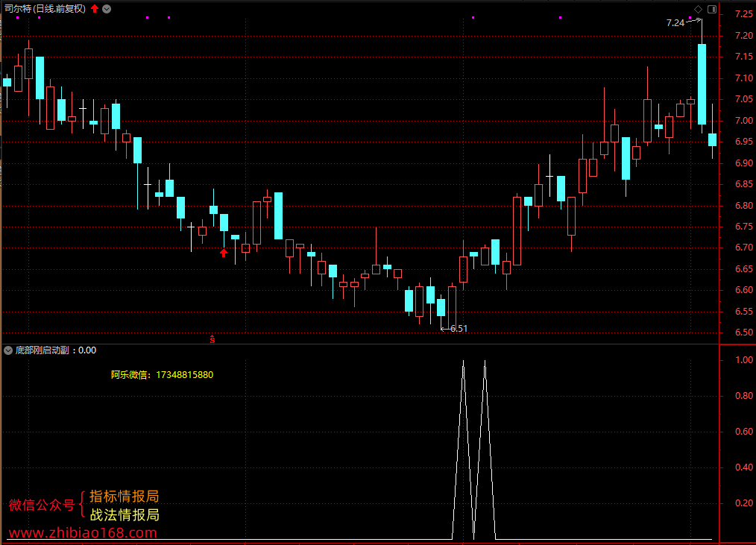Click the 0.80 indicator axis label
This screenshot has width=756, height=545.
[744, 395]
